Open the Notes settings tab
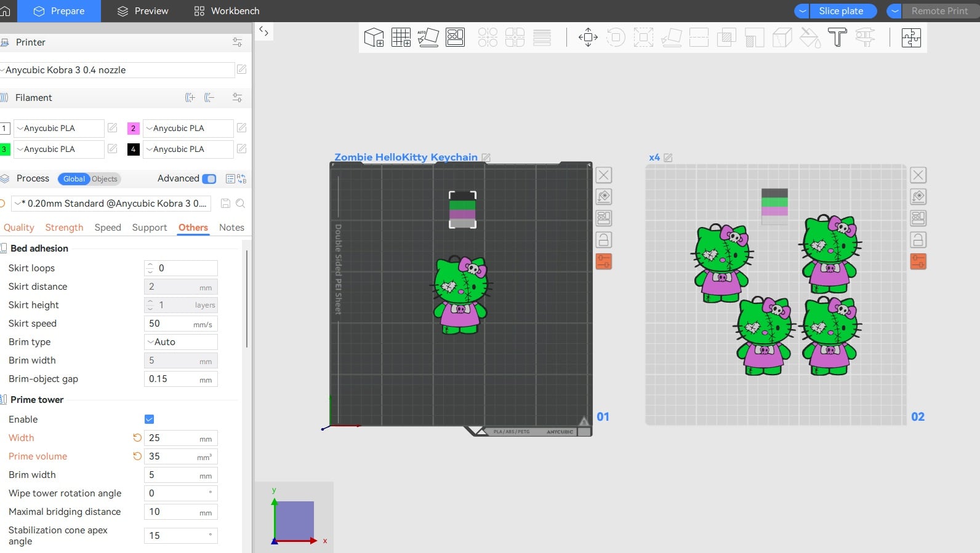Screen dimensions: 980x553 click(231, 228)
